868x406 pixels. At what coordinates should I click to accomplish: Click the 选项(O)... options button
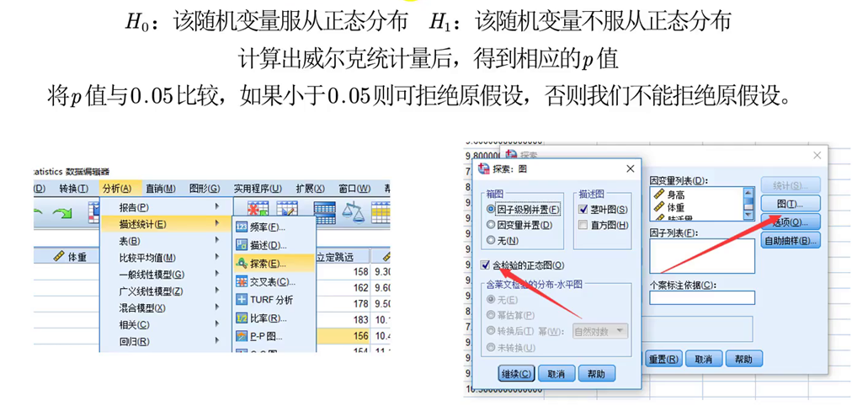791,222
